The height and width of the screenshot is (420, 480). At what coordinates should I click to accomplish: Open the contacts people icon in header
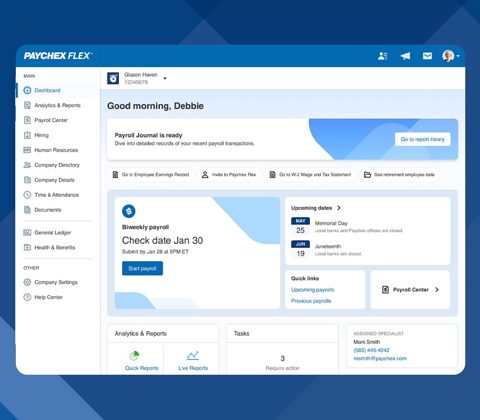click(382, 56)
